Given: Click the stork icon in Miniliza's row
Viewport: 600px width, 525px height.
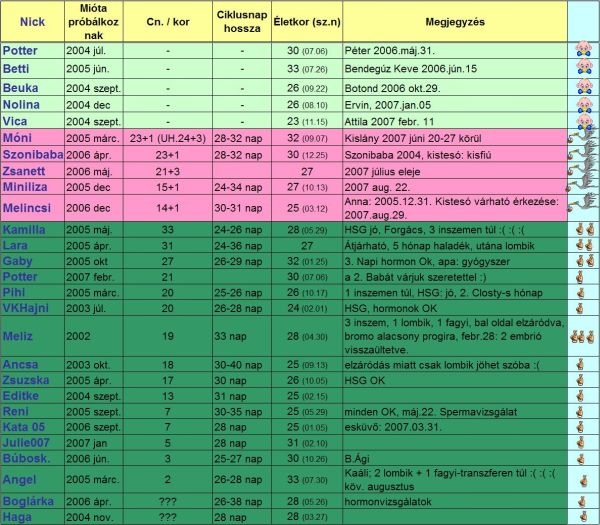Looking at the screenshot, I should point(582,188).
